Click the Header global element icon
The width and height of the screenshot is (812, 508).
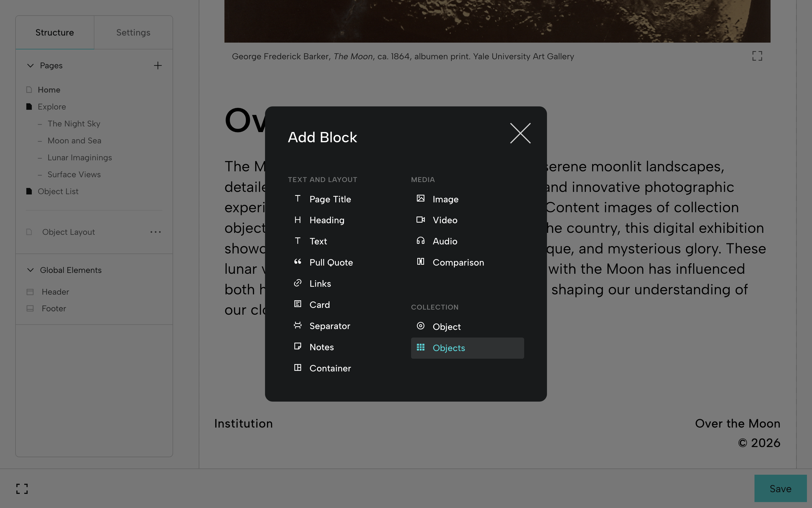pyautogui.click(x=30, y=292)
